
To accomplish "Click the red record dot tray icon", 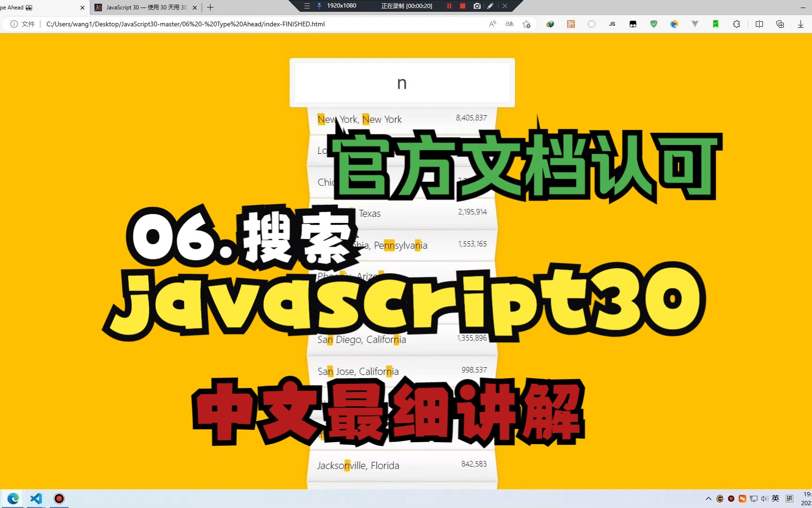I will pyautogui.click(x=731, y=499).
